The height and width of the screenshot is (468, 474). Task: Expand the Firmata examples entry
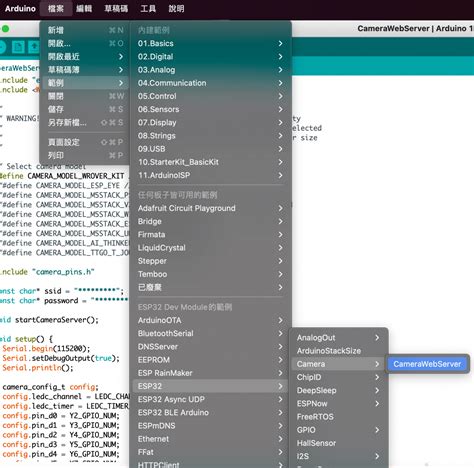tap(210, 235)
